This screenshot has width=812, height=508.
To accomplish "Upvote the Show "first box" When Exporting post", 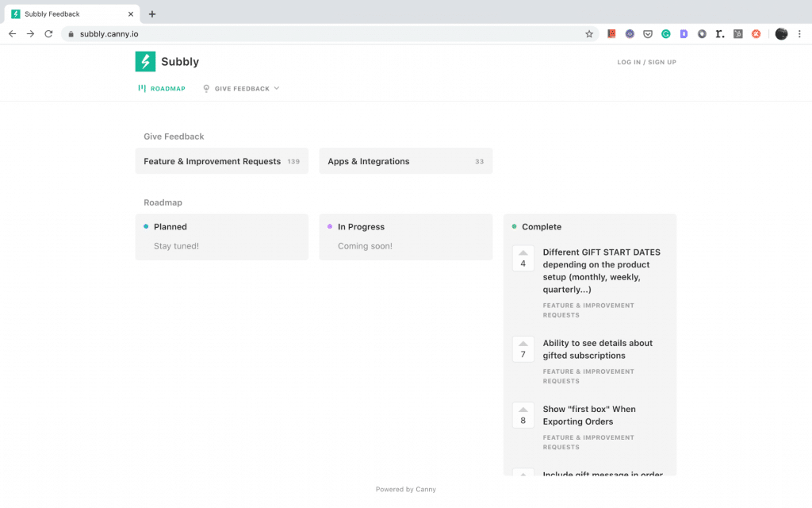I will point(523,416).
